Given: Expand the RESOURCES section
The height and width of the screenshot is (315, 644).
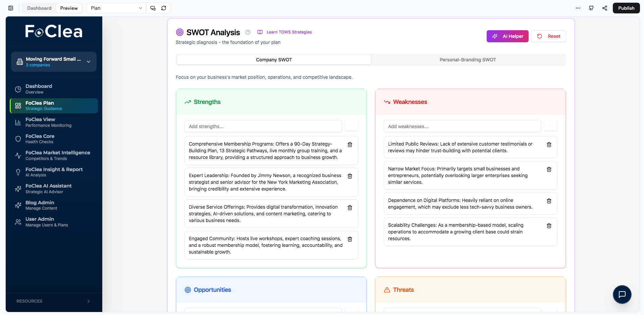Looking at the screenshot, I should (x=54, y=301).
